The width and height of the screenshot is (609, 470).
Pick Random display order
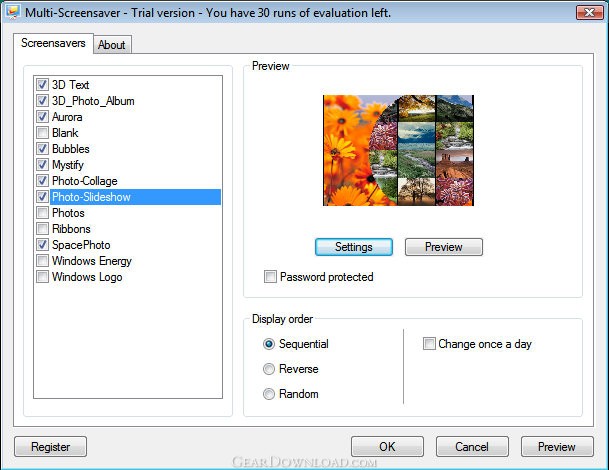(x=269, y=394)
